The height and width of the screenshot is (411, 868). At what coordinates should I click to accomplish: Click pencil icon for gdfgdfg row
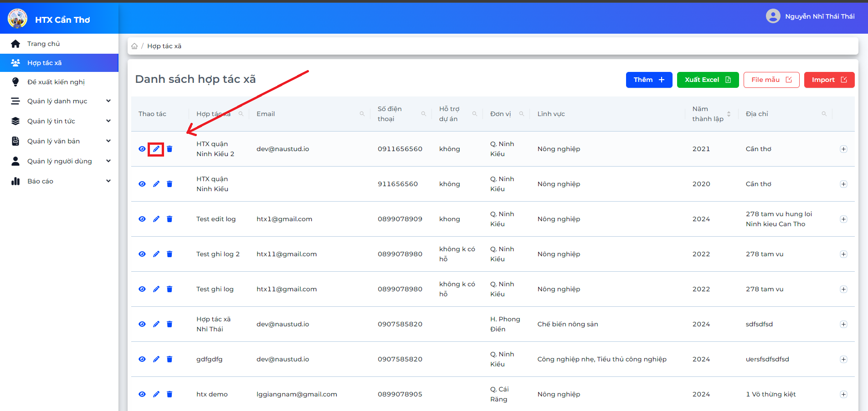(156, 359)
